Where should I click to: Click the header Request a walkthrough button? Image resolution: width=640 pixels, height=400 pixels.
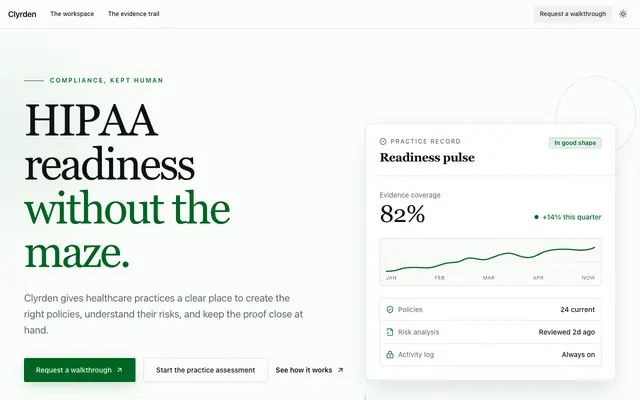click(x=573, y=14)
